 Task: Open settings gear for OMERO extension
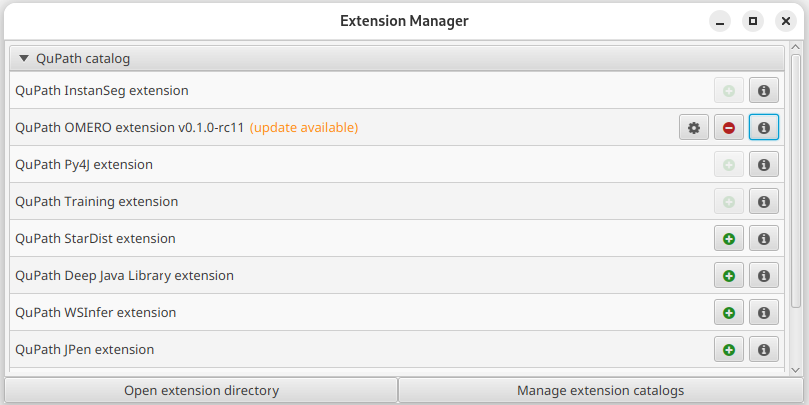[693, 127]
